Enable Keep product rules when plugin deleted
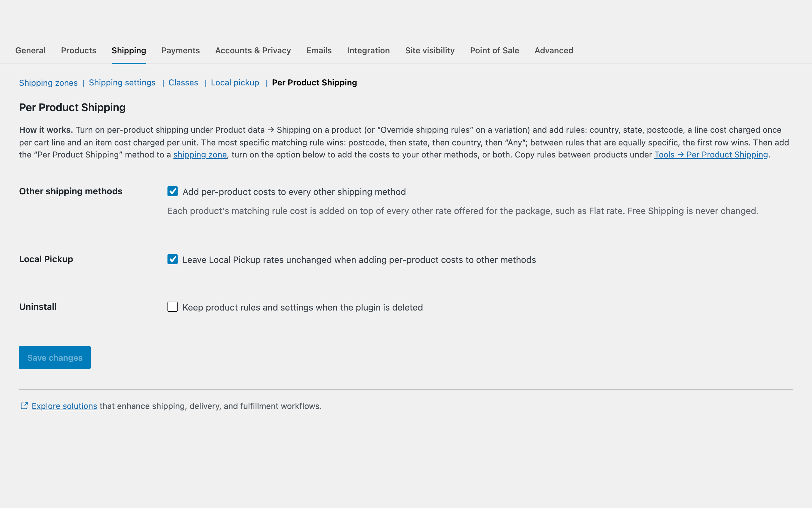The height and width of the screenshot is (508, 812). (173, 307)
